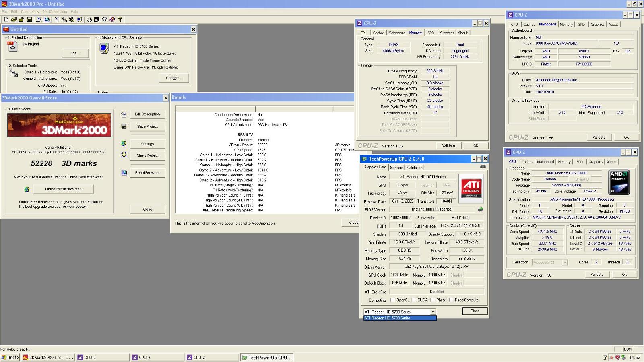Click the purple book toolbar icon
The height and width of the screenshot is (362, 644).
tap(112, 19)
